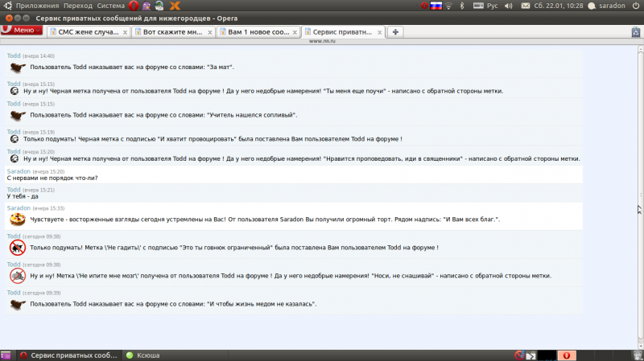Screen dimensions: 644x361
Task: Open Saradon's profile link at 15:20 message
Action: (19, 170)
